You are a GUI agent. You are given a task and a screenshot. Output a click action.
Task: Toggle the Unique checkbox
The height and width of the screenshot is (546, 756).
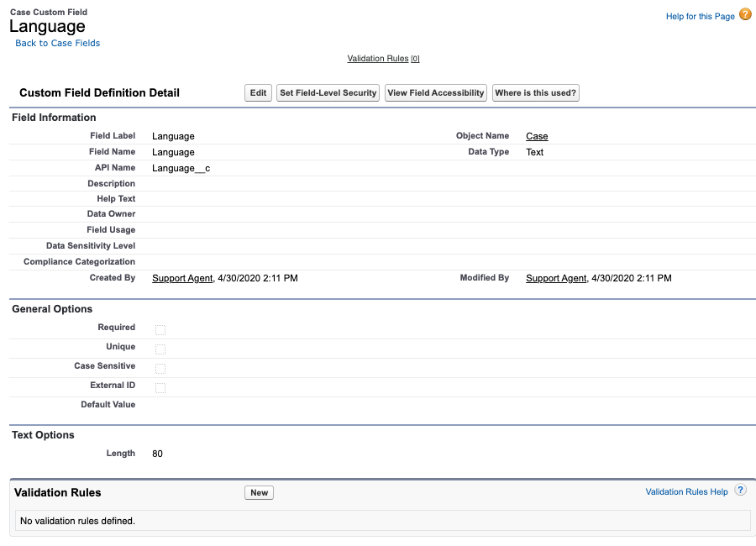160,349
